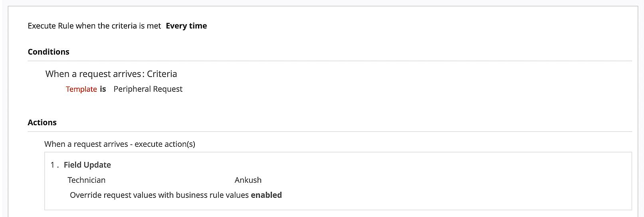Click the Ankush technician value
Screen dimensions: 644x217
coord(248,180)
